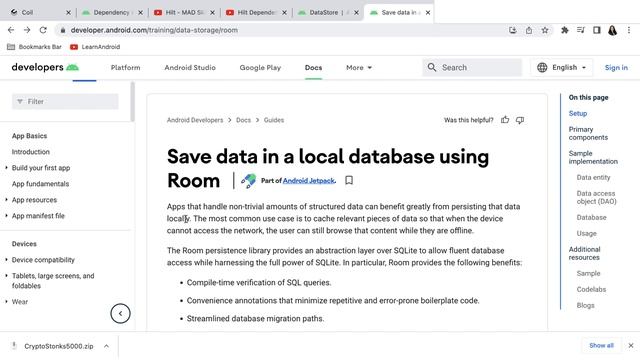
Task: Expand Device compatibility section
Action: (6, 260)
